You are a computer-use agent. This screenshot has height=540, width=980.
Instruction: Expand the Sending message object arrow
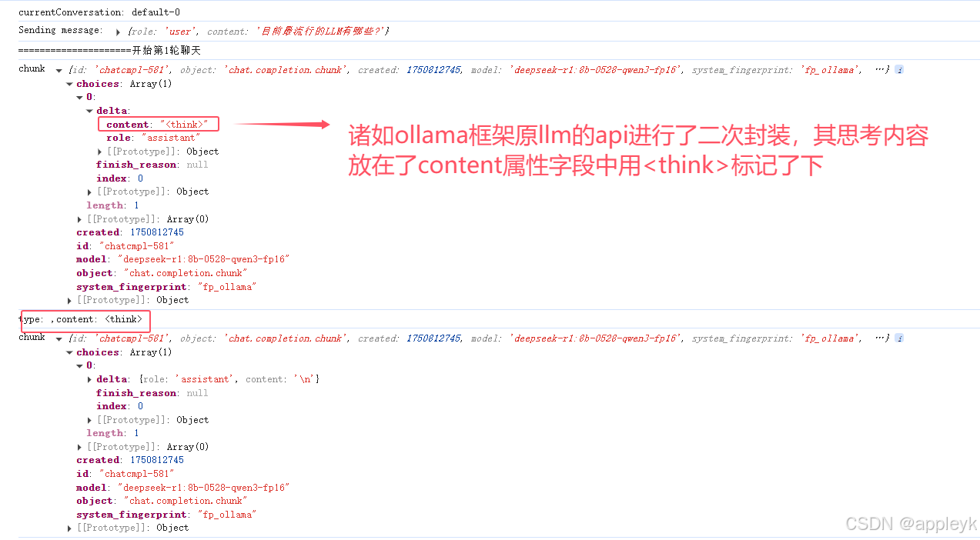pos(118,32)
